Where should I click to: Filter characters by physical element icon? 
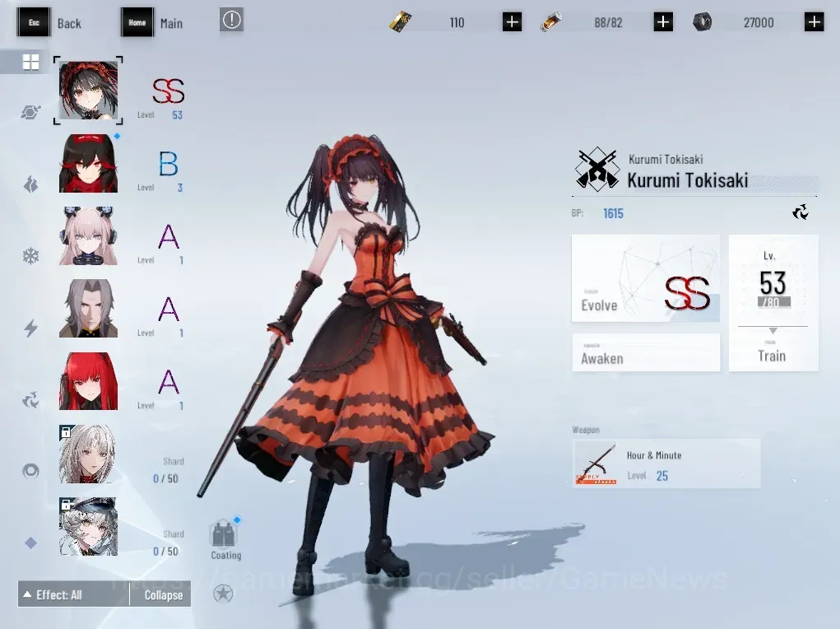pos(30,112)
